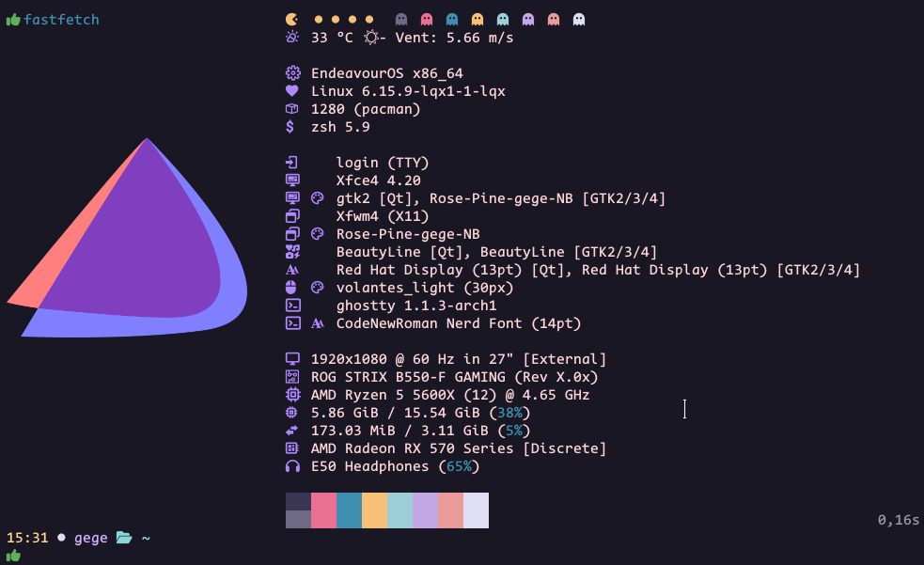This screenshot has height=565, width=924.
Task: Click the 'Vent: 5.66 m/s' wind reading
Action: [x=454, y=38]
